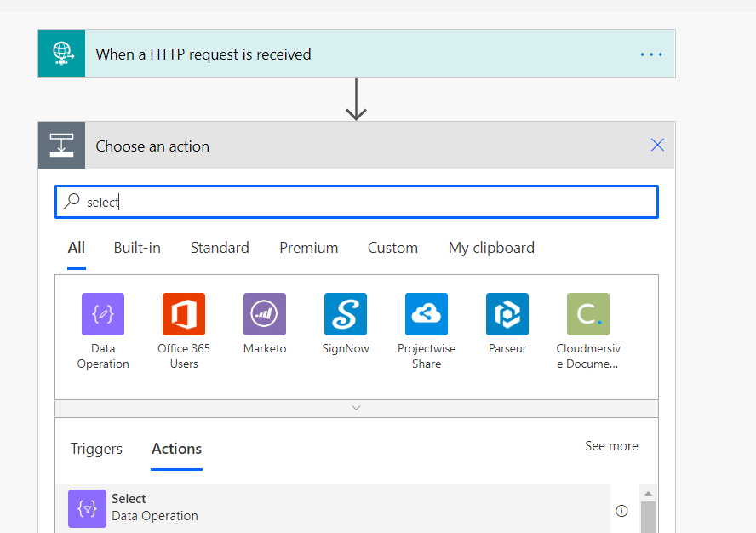The image size is (756, 533).
Task: Show info for the Select action
Action: [621, 511]
